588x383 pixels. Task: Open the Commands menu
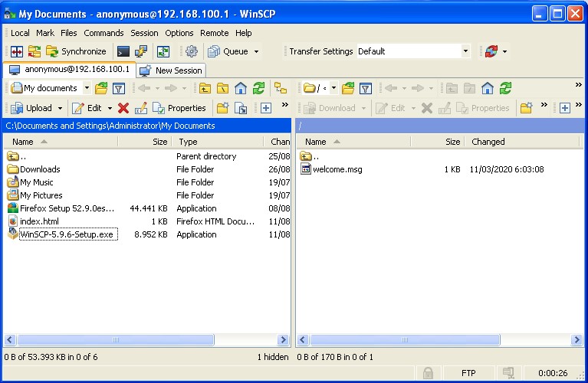[103, 33]
